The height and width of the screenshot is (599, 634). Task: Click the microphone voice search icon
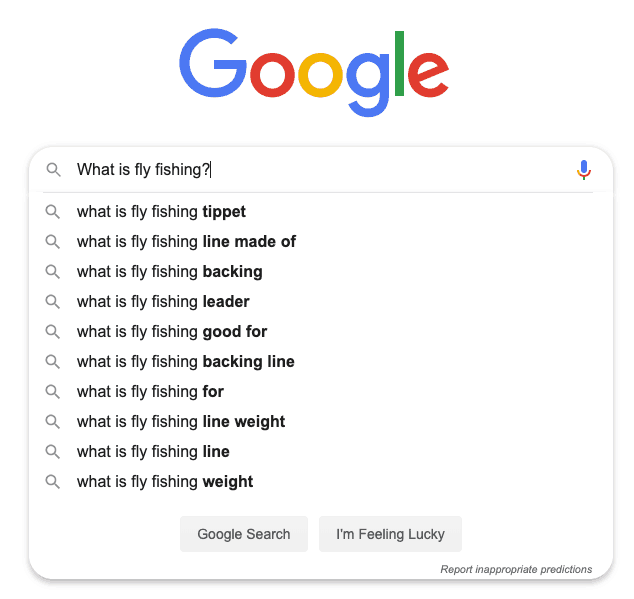(x=584, y=170)
